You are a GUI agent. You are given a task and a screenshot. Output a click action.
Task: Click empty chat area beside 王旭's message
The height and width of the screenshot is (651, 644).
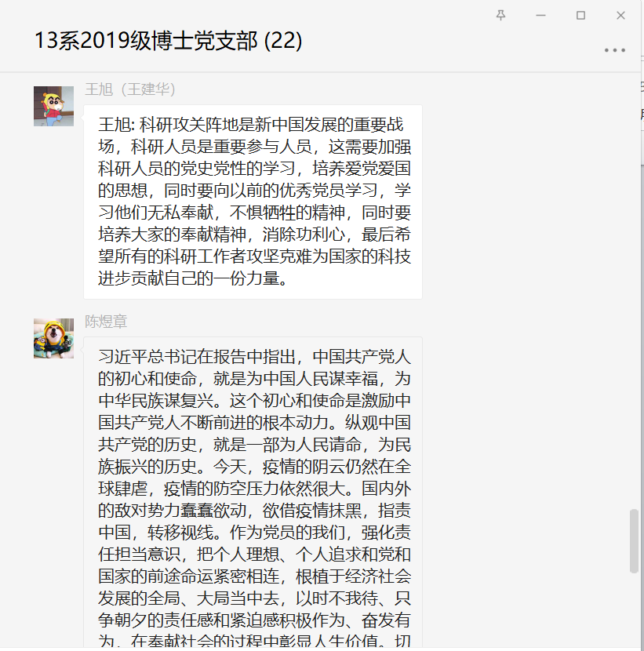click(x=523, y=202)
